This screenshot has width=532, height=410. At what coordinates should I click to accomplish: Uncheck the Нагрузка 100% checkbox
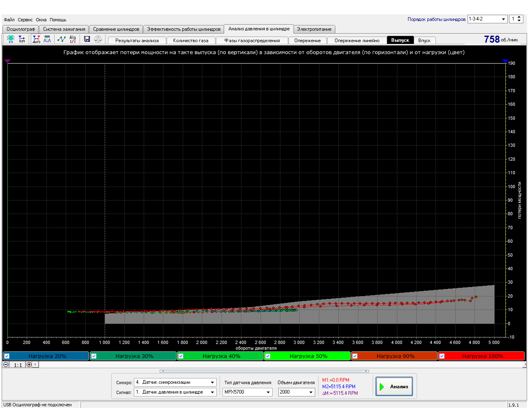pos(442,356)
